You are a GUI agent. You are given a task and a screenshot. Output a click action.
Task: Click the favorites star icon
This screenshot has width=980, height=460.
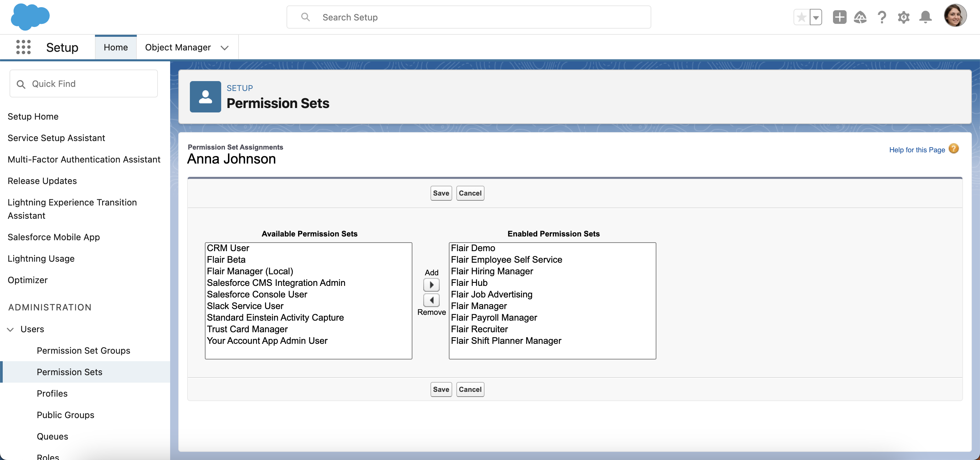(x=801, y=17)
